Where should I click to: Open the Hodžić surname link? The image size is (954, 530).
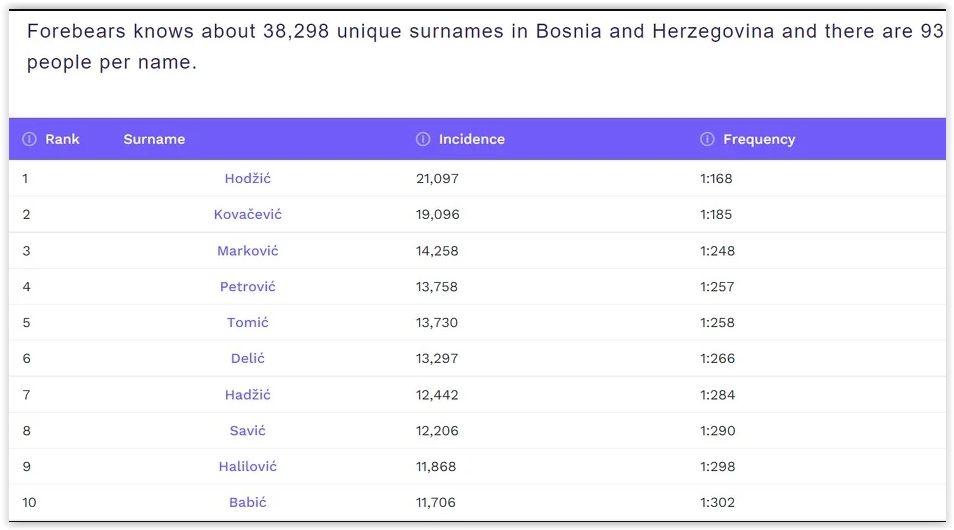(x=248, y=178)
